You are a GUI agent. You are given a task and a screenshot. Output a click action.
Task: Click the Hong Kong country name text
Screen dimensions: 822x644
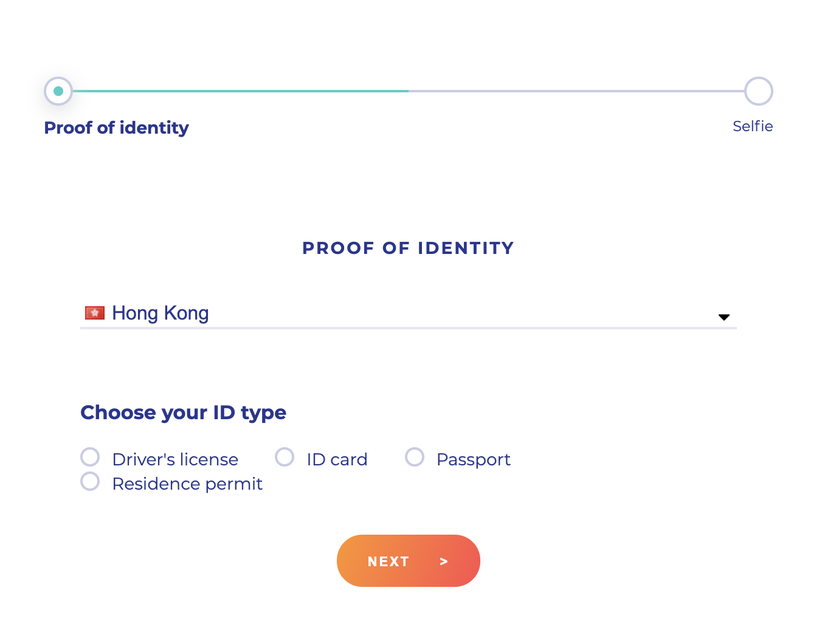point(161,313)
